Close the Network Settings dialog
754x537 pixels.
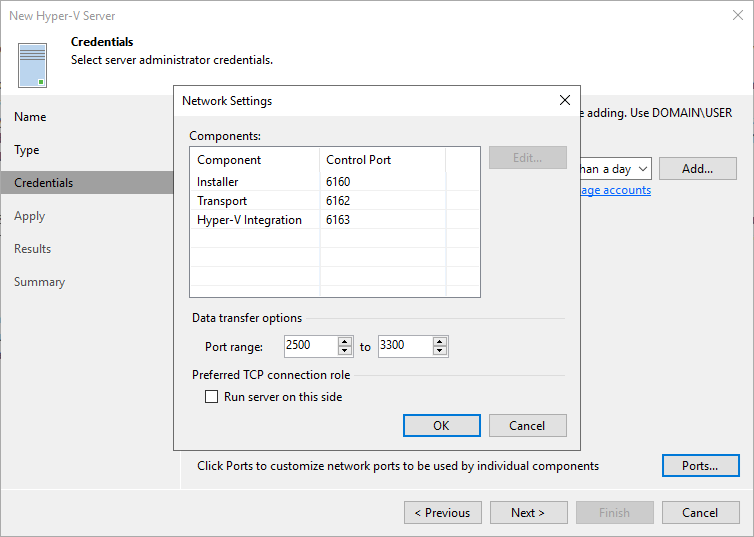pyautogui.click(x=565, y=100)
